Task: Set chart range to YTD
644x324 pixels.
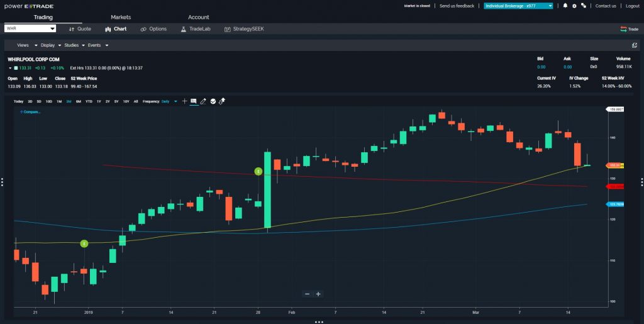Action: point(89,101)
